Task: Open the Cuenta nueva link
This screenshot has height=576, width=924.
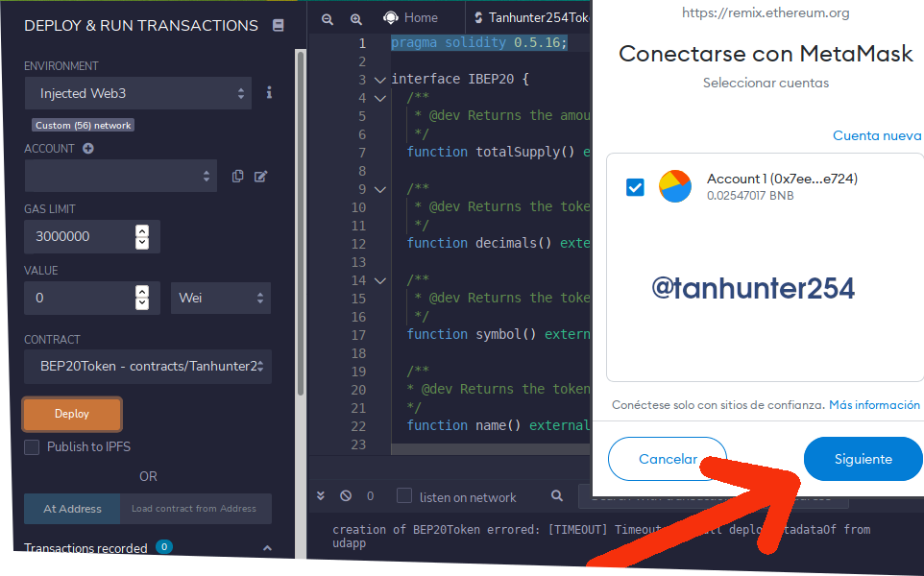Action: (x=877, y=135)
